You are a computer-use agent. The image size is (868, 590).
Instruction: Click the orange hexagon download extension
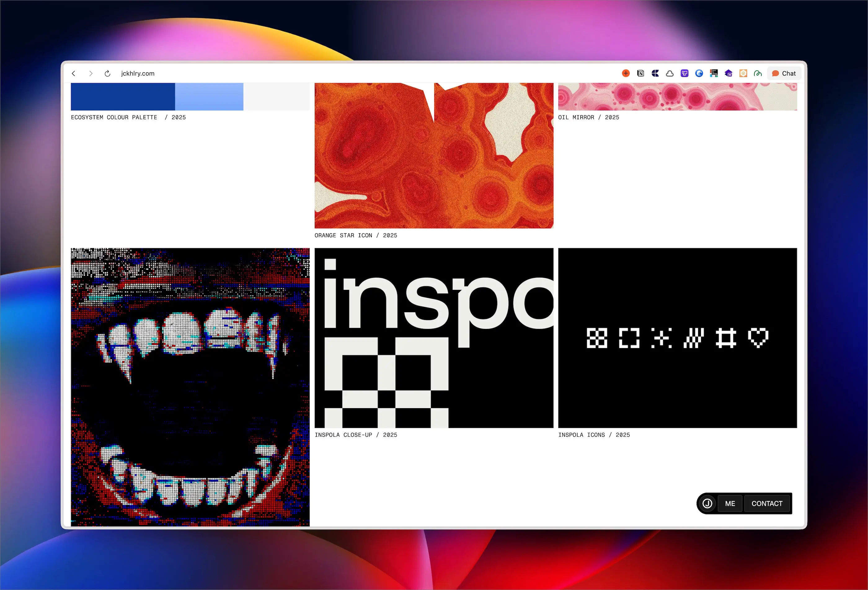(743, 73)
